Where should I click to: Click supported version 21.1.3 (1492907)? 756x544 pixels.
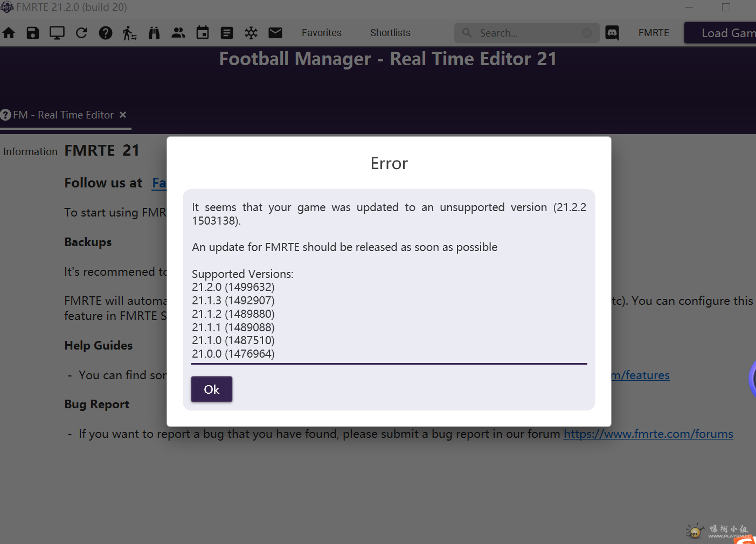pyautogui.click(x=233, y=301)
